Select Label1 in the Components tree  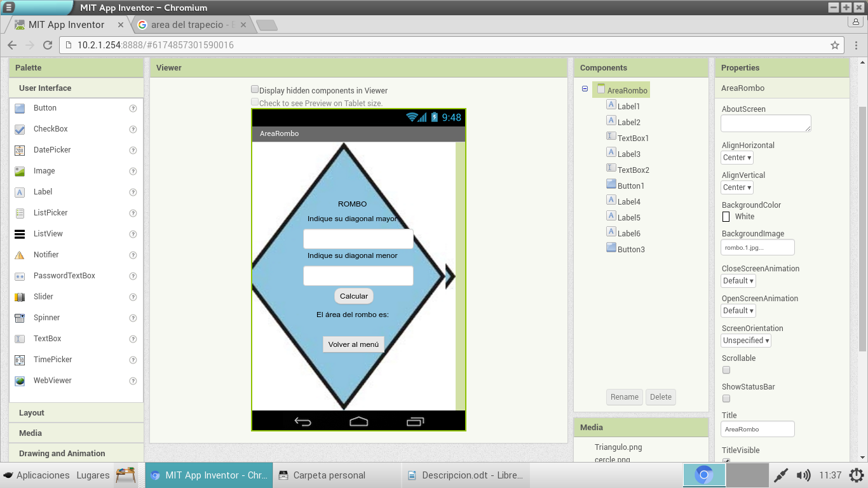tap(623, 106)
